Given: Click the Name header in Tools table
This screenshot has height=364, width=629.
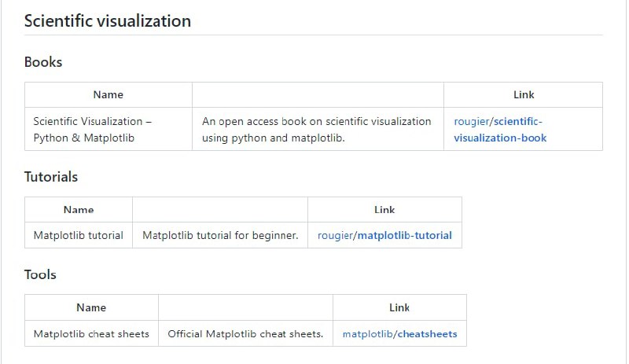Looking at the screenshot, I should tap(91, 307).
